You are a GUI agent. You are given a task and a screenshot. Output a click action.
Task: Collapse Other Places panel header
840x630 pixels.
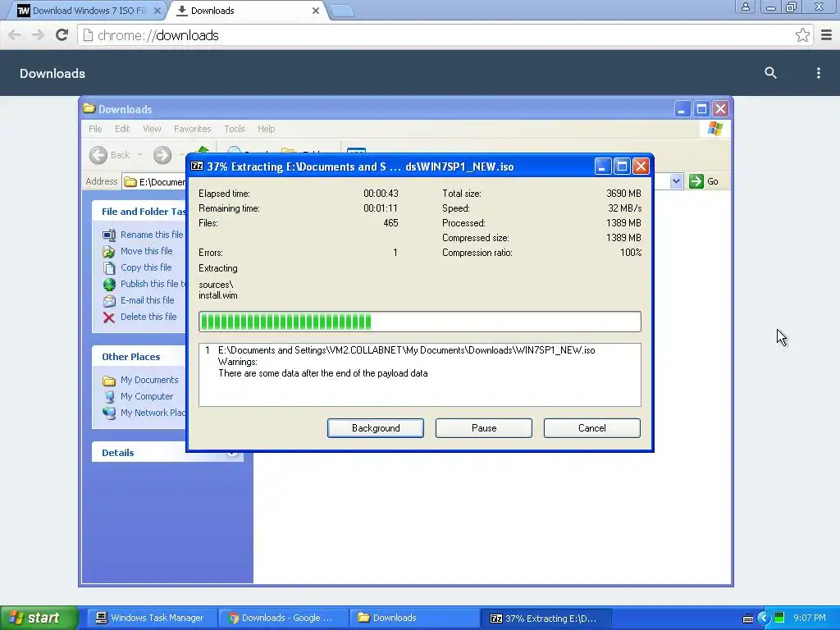pos(139,357)
